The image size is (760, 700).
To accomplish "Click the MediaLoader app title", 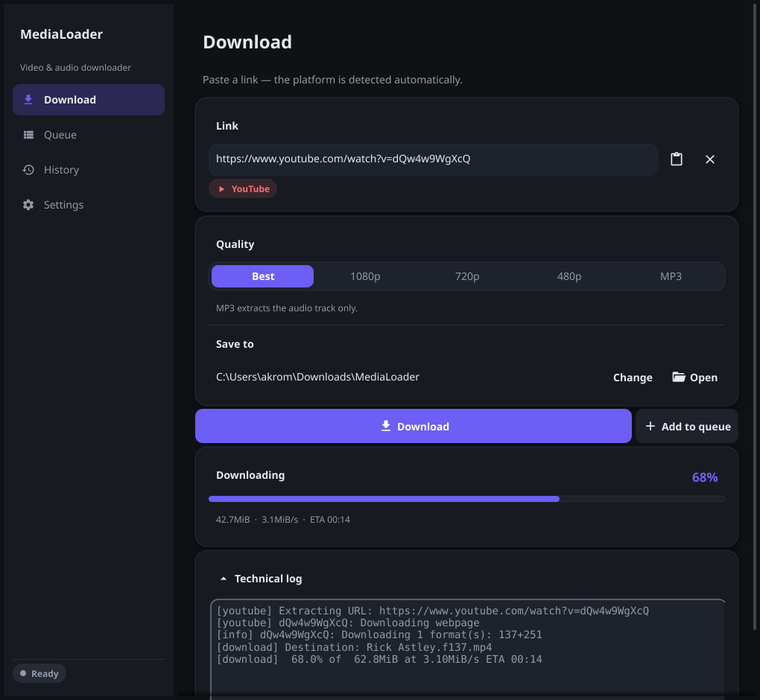I will point(62,34).
